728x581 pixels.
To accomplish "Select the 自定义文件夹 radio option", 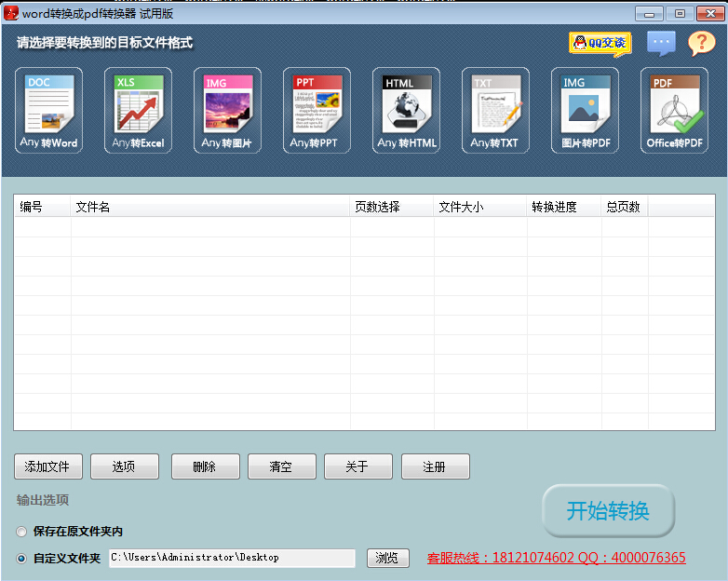I will point(21,559).
